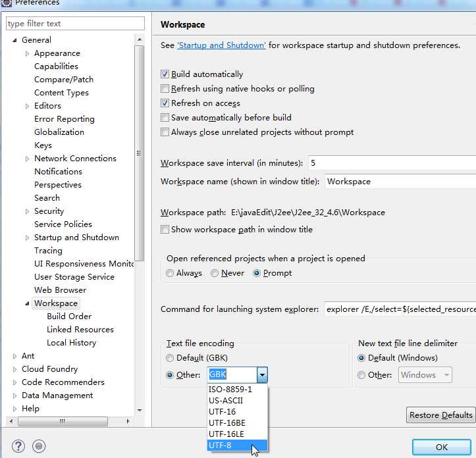
Task: Choose UTF-16BE from encoding list
Action: 238,422
